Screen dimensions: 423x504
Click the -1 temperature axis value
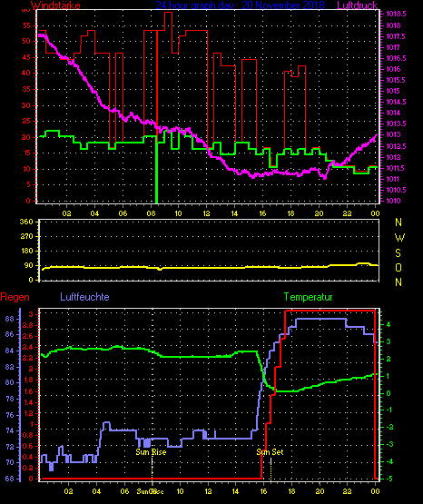click(x=389, y=410)
